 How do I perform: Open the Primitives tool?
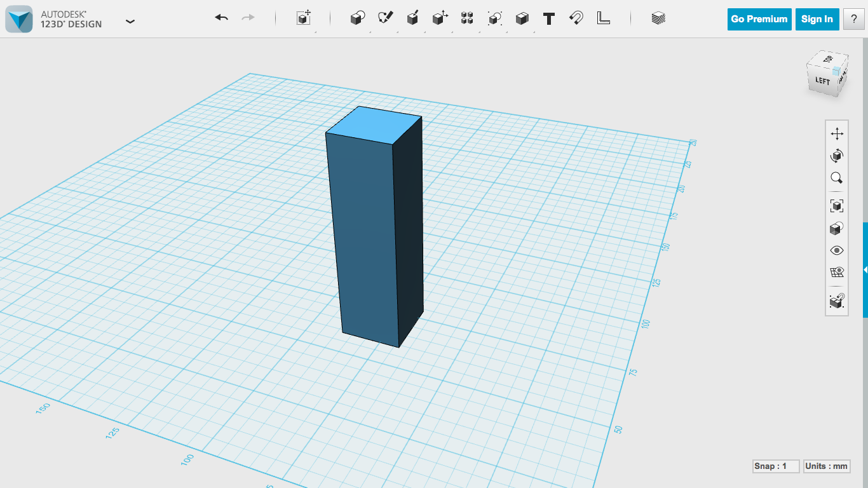tap(358, 18)
